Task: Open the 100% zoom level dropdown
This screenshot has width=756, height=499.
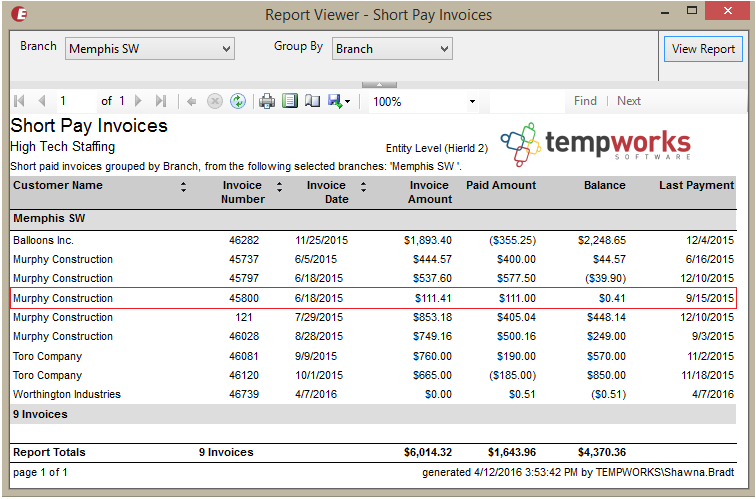Action: 472,102
